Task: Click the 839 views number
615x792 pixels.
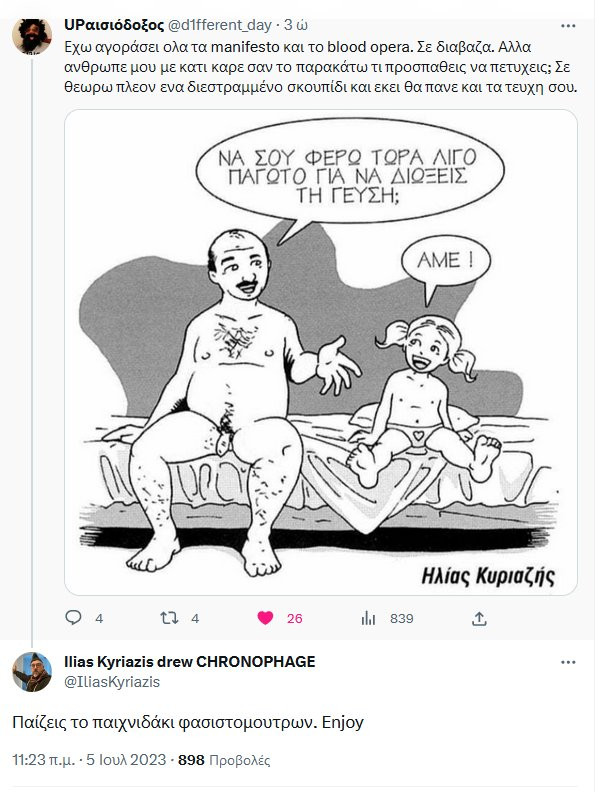Action: point(401,618)
